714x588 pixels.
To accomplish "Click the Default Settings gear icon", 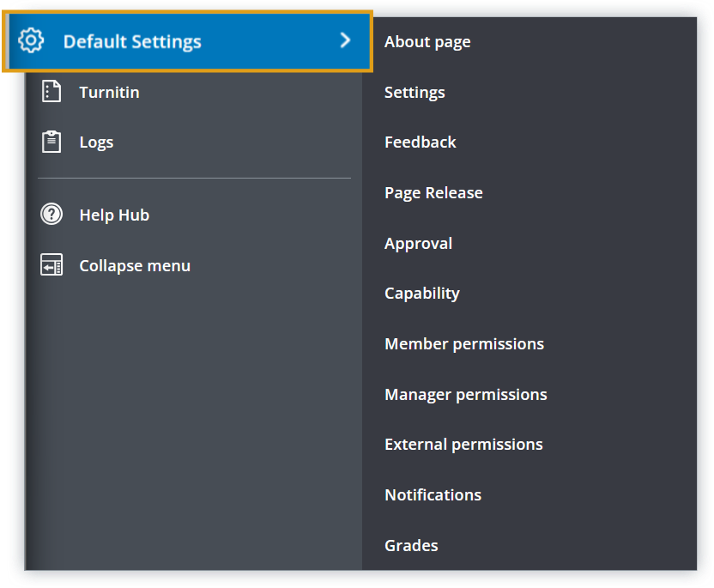I will pyautogui.click(x=31, y=40).
